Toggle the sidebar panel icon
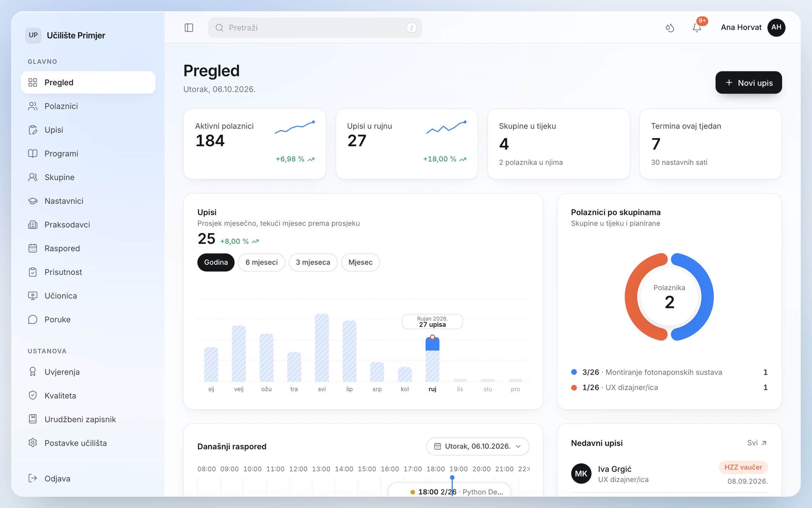 click(189, 27)
